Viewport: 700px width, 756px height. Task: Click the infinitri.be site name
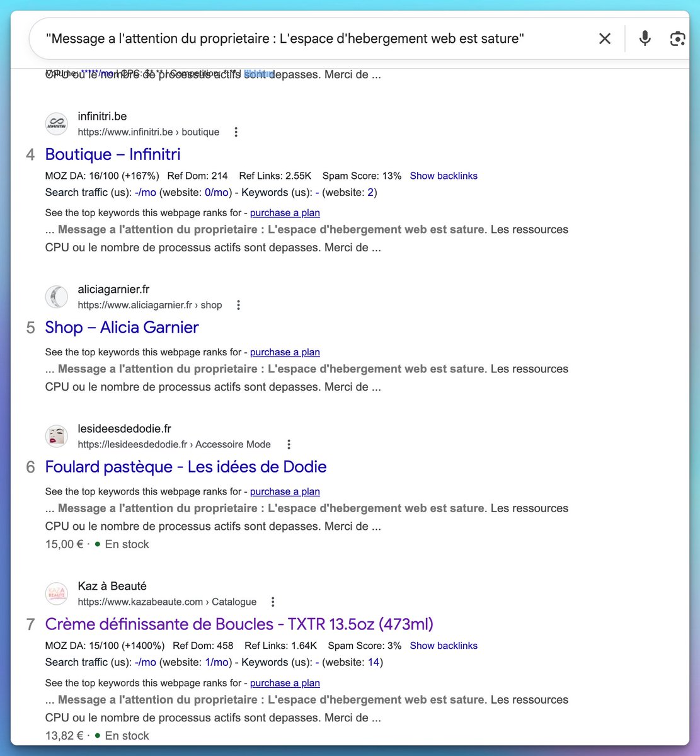point(103,117)
